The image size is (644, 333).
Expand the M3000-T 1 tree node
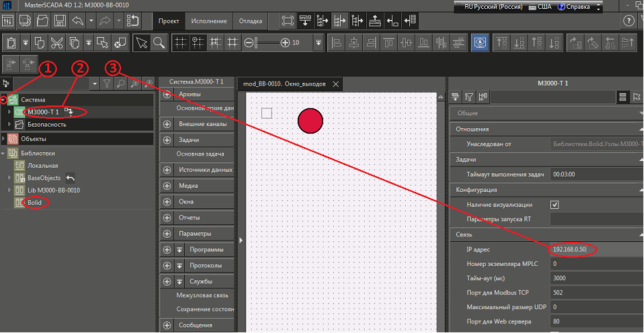click(10, 112)
